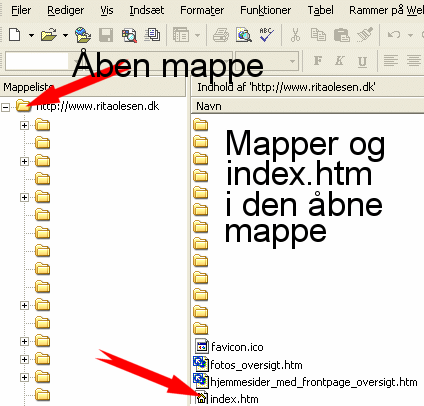Viewport: 424px width, 406px height.
Task: Click the home-page icon of index.htm
Action: [x=201, y=398]
